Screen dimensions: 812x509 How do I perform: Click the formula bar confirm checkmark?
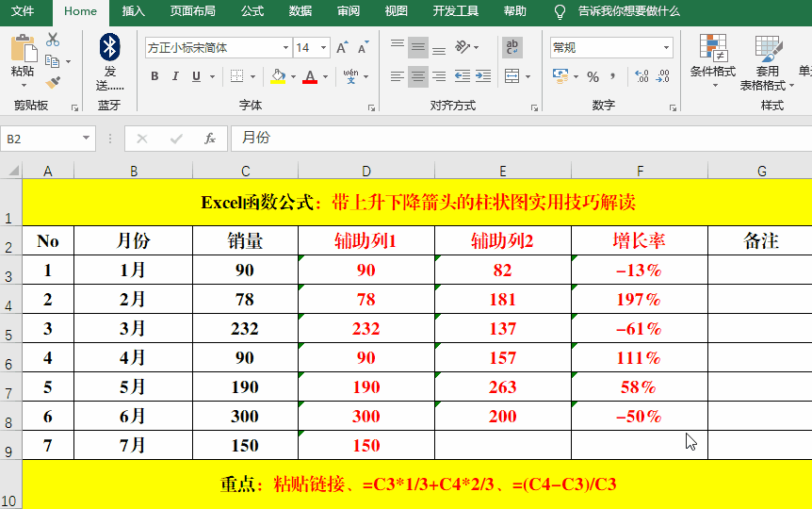[176, 139]
